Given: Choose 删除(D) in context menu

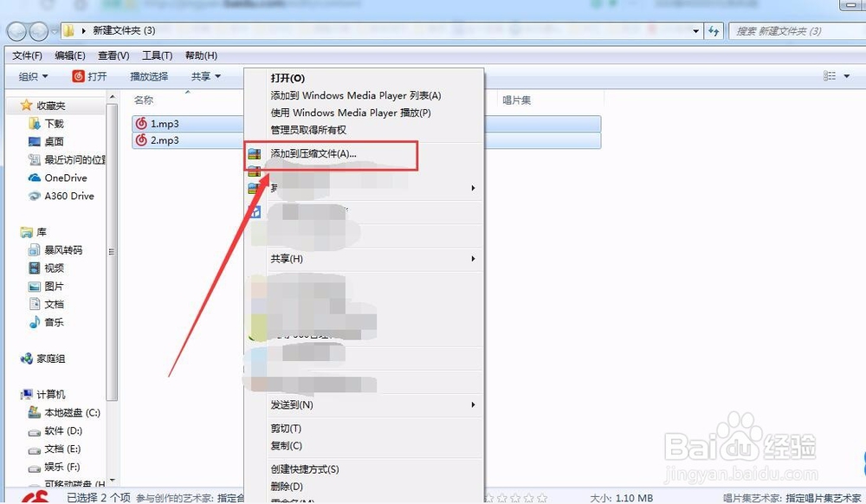Looking at the screenshot, I should point(365,487).
